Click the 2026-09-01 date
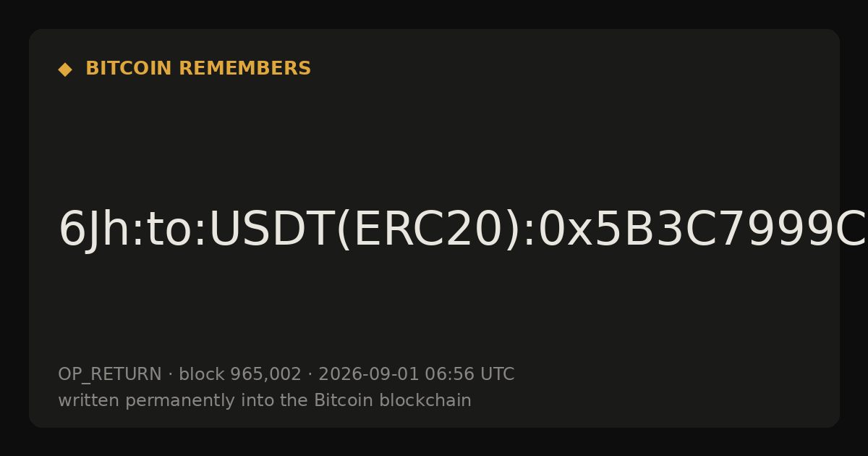This screenshot has width=868, height=456. 369,374
